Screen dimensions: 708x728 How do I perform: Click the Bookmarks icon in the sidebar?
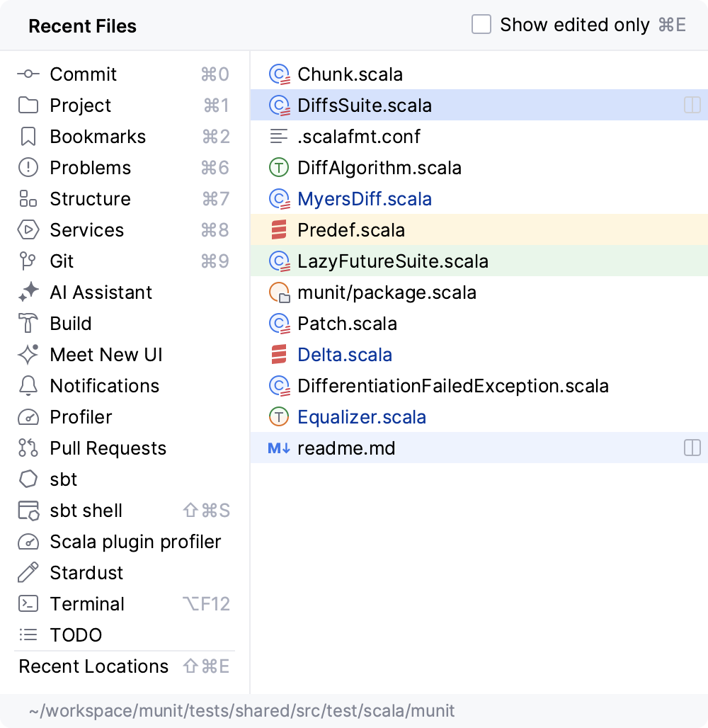coord(28,137)
